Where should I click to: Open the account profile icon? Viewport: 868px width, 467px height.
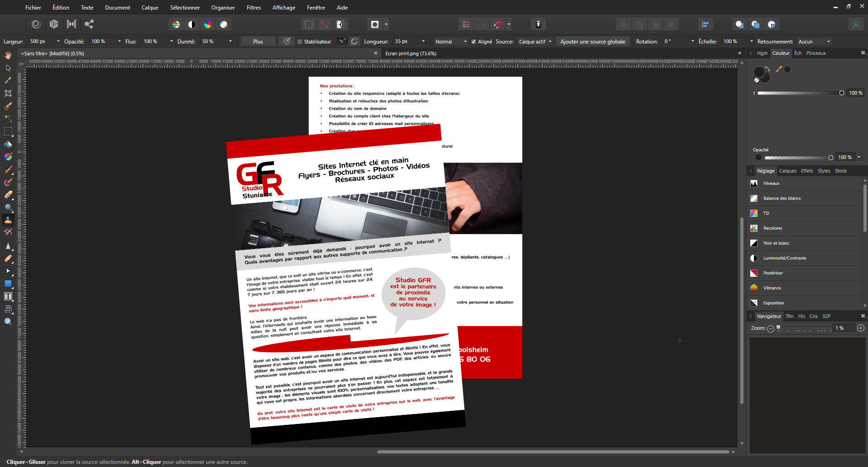856,24
